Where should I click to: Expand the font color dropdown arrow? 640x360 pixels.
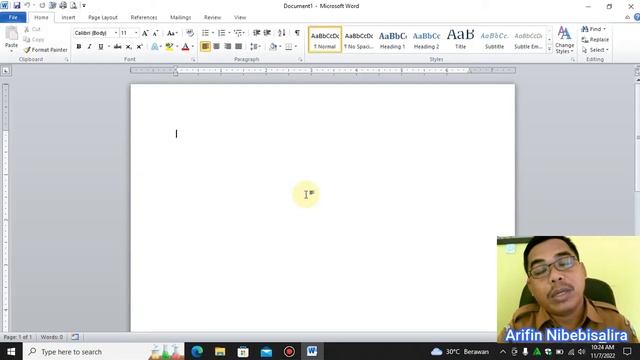coord(193,47)
